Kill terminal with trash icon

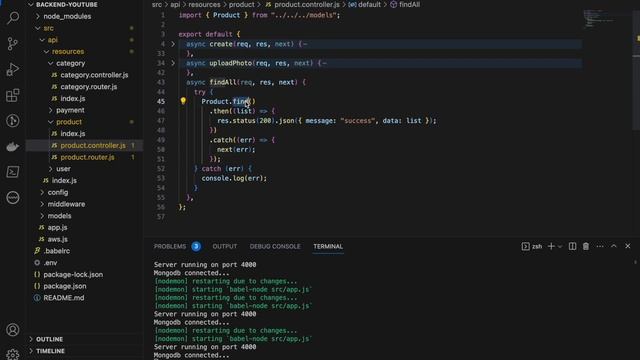pos(586,246)
